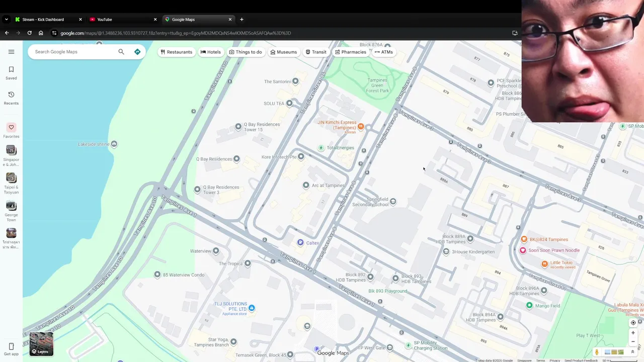The height and width of the screenshot is (362, 644).
Task: Click SP Mobility Charging Station pin
Action: pyautogui.click(x=409, y=345)
